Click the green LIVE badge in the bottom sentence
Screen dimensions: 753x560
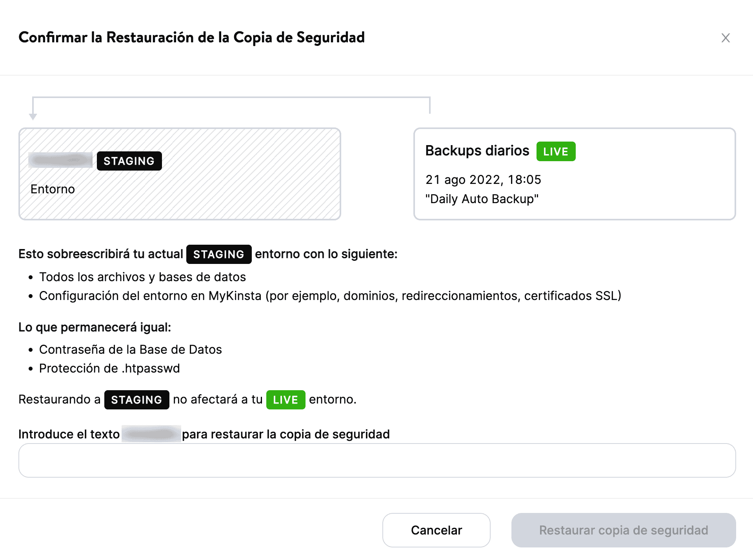[x=286, y=400]
